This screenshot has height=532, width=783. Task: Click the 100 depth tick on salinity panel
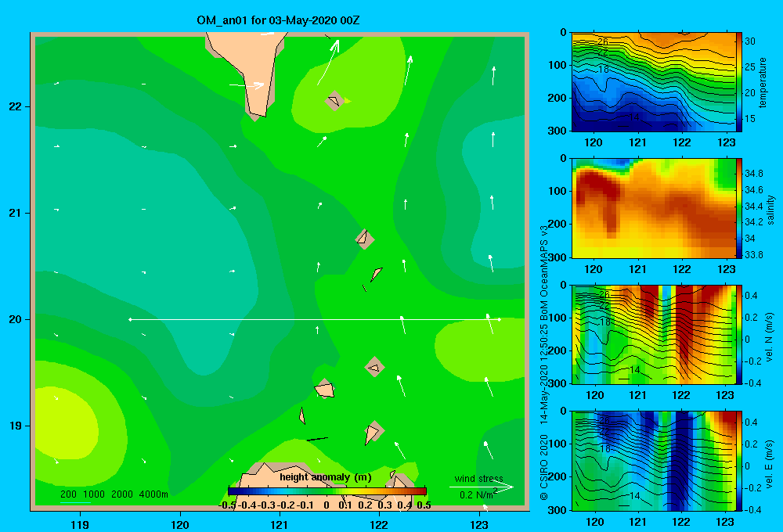[557, 191]
